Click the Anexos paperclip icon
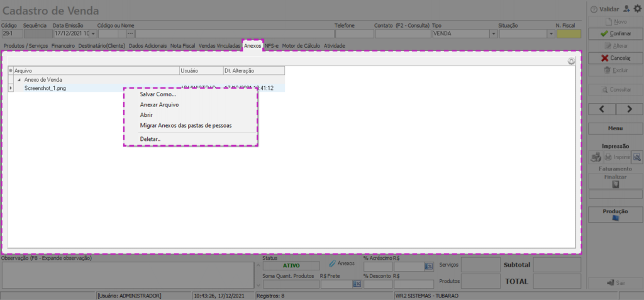 [x=332, y=264]
